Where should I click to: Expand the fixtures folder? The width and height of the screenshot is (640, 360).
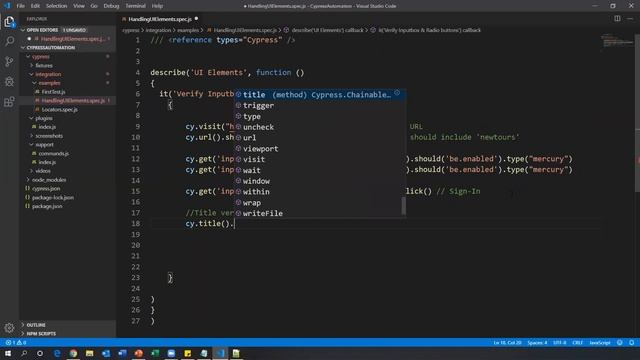tap(43, 65)
